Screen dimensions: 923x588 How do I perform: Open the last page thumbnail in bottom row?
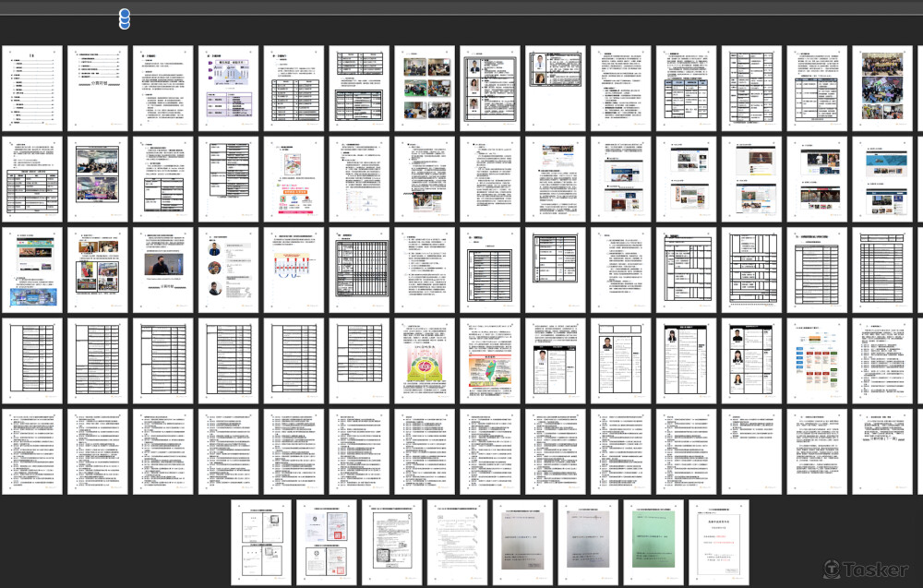tap(720, 543)
